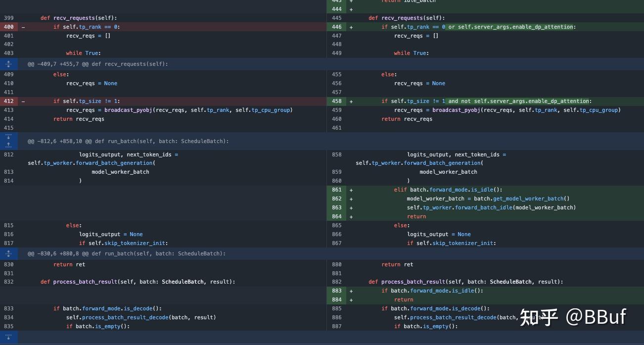The width and height of the screenshot is (644, 345).
Task: Click the 知乎 @BBuf watermark
Action: coord(573,317)
